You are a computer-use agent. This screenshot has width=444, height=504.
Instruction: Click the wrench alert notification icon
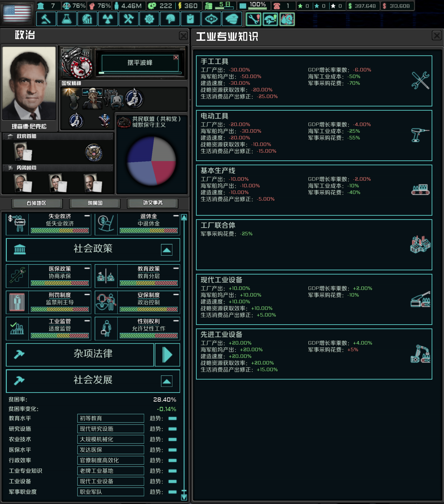pos(254,19)
